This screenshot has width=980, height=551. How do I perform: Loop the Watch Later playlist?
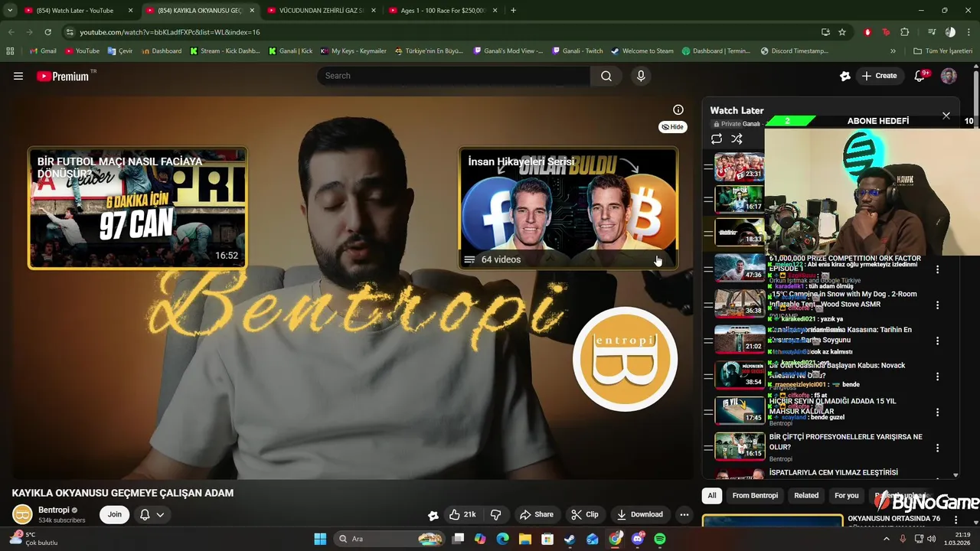coord(717,139)
